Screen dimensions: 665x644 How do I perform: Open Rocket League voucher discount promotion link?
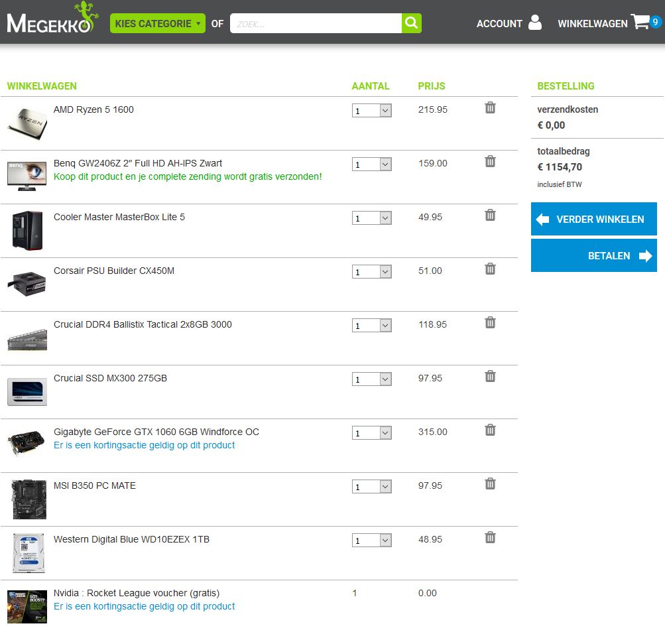click(x=144, y=606)
